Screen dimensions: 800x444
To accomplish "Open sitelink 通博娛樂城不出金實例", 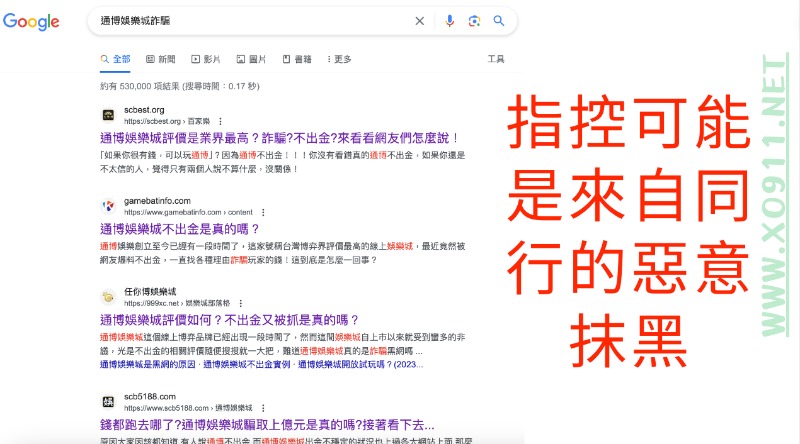I will (x=246, y=364).
